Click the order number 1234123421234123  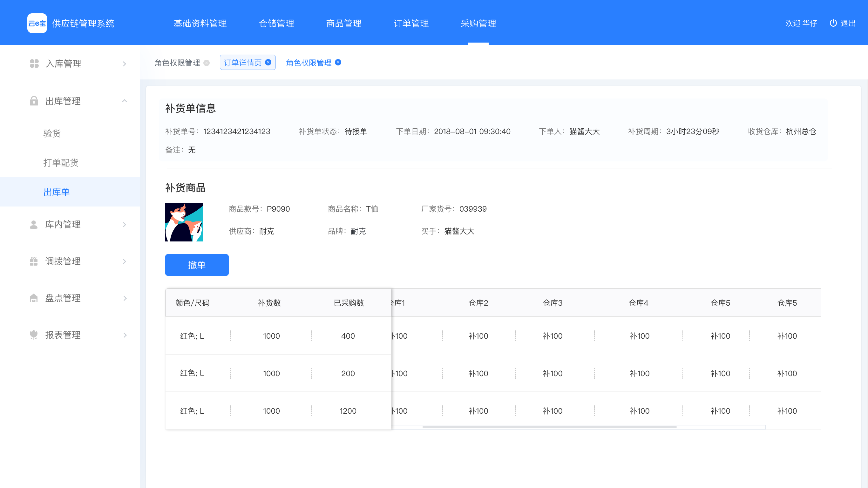pyautogui.click(x=237, y=132)
